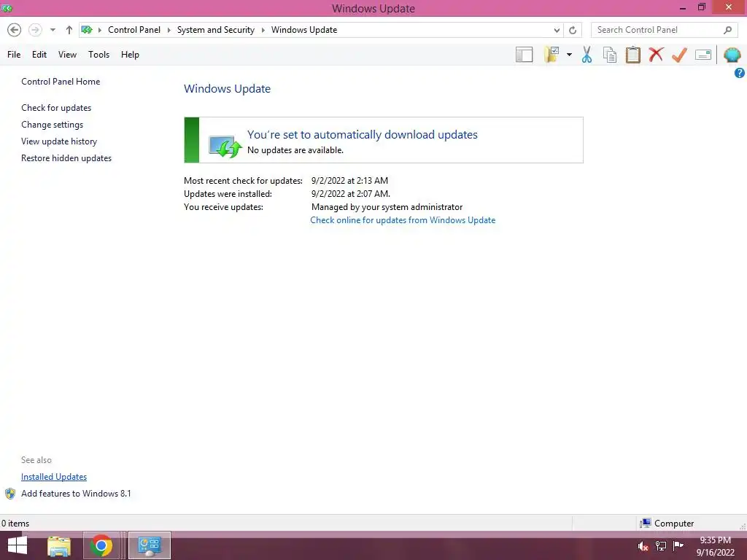Click the orange checkmark toolbar icon
This screenshot has width=747, height=560.
679,55
